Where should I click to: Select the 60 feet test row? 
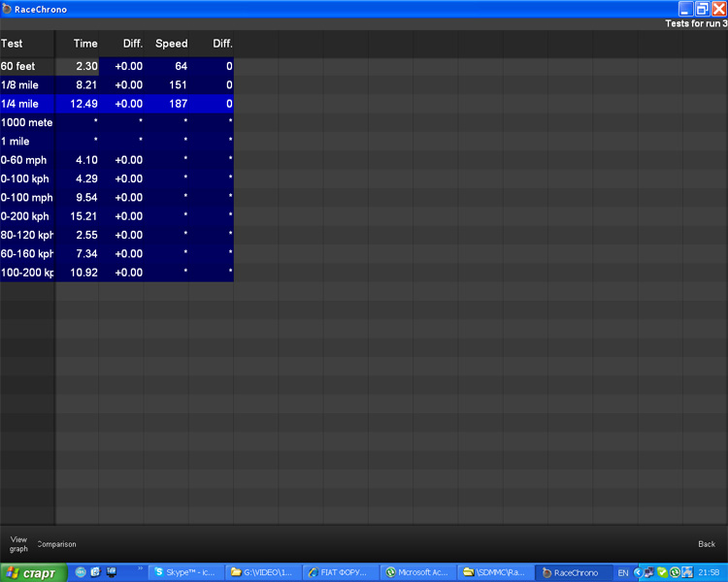(26, 66)
